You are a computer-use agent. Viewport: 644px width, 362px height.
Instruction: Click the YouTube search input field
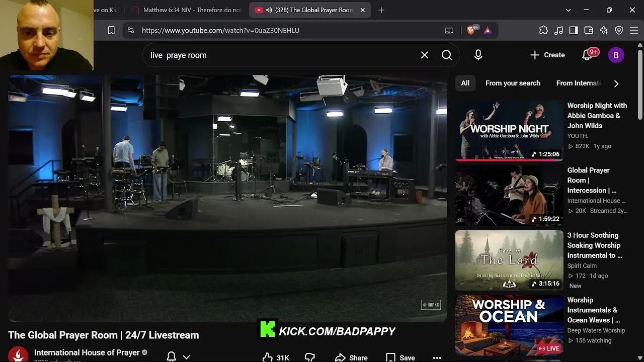pyautogui.click(x=282, y=55)
